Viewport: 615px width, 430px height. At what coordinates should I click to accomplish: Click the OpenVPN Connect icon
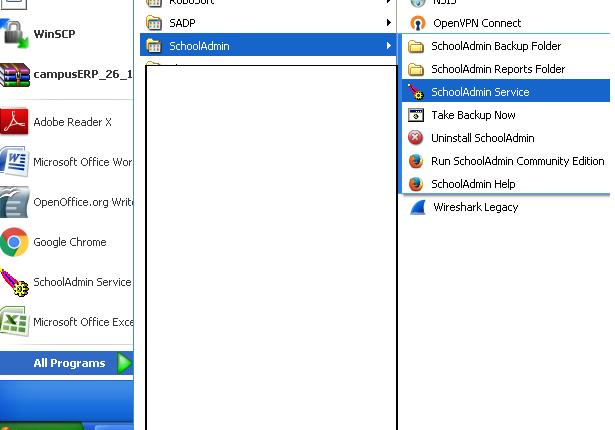pos(417,23)
